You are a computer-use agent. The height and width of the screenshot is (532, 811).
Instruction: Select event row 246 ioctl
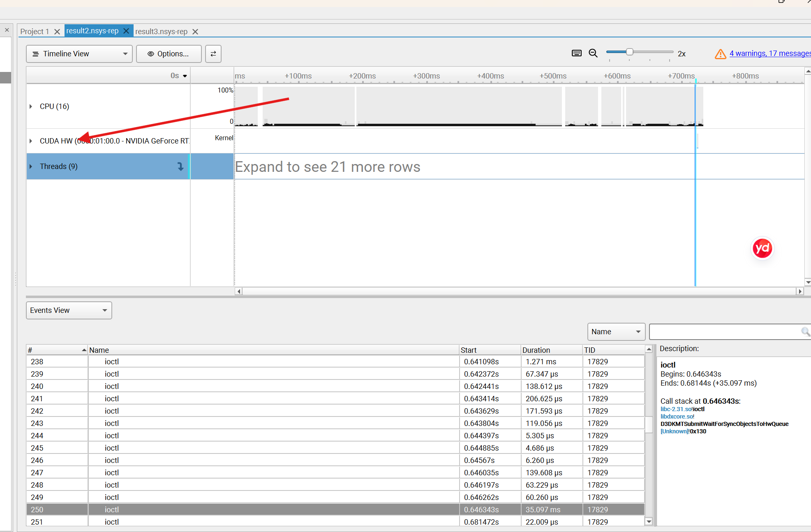pyautogui.click(x=335, y=460)
